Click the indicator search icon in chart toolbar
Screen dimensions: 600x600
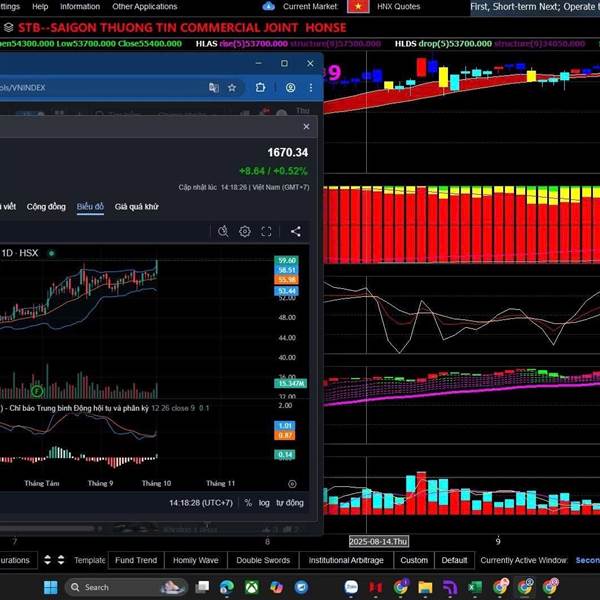click(223, 231)
